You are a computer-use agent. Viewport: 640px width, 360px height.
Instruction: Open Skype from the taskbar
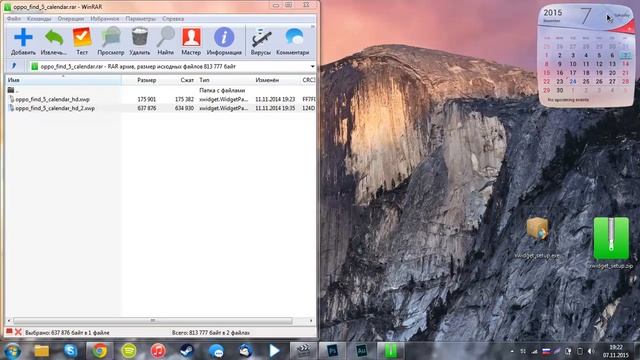coord(71,351)
